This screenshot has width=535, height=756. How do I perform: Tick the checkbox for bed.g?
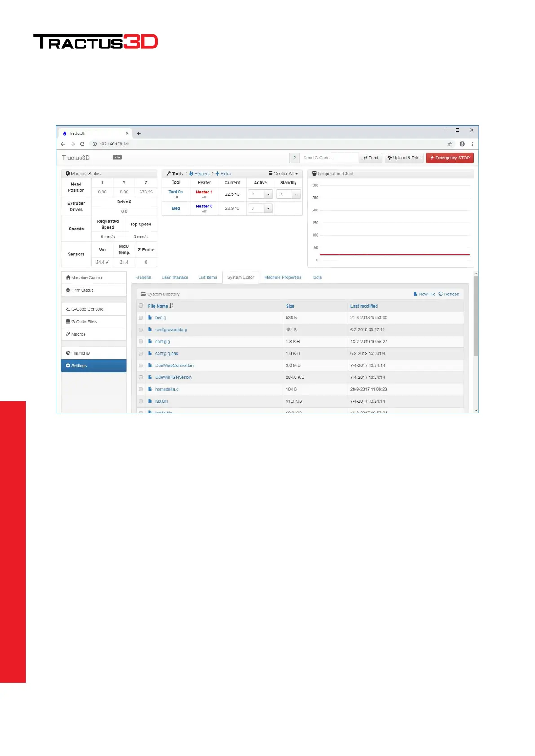pyautogui.click(x=141, y=318)
